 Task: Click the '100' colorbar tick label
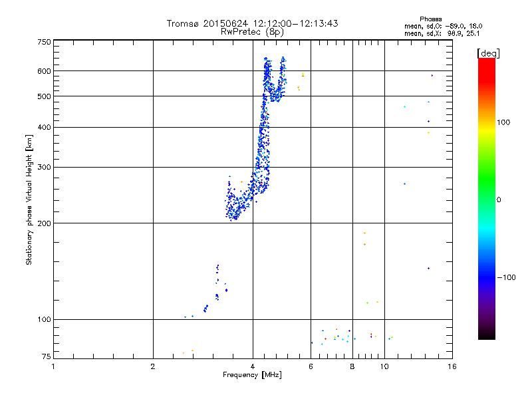[x=503, y=122]
